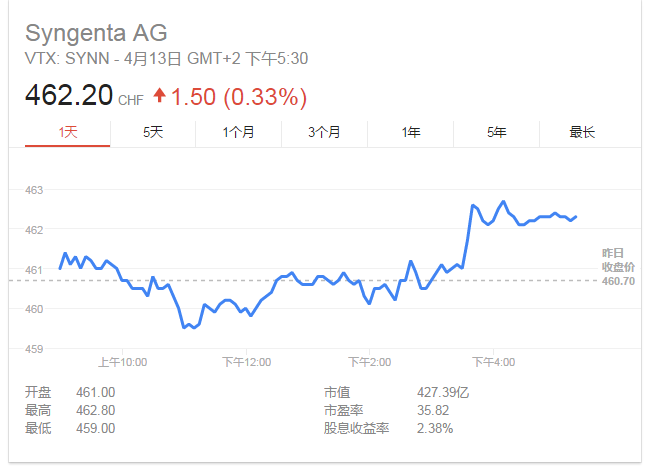The image size is (649, 467).
Task: Select the 1天 time range tab
Action: pyautogui.click(x=67, y=133)
